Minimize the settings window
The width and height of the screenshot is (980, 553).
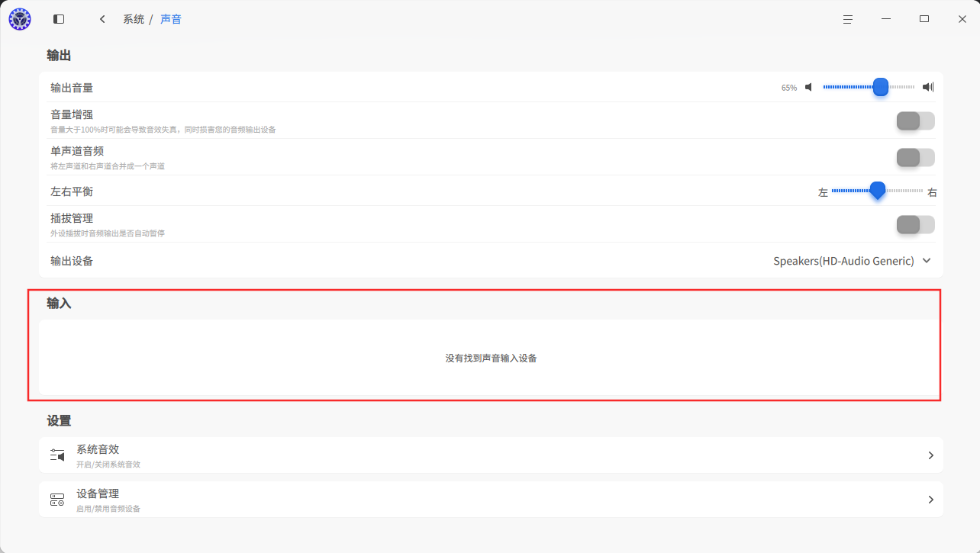(x=886, y=19)
